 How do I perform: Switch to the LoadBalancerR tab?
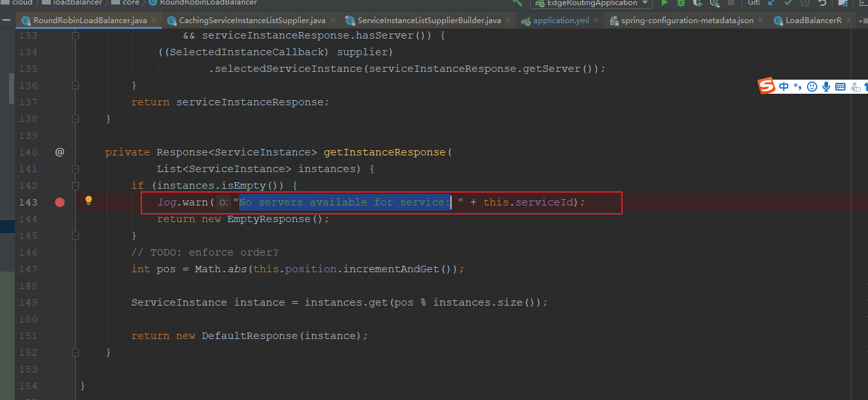[813, 21]
